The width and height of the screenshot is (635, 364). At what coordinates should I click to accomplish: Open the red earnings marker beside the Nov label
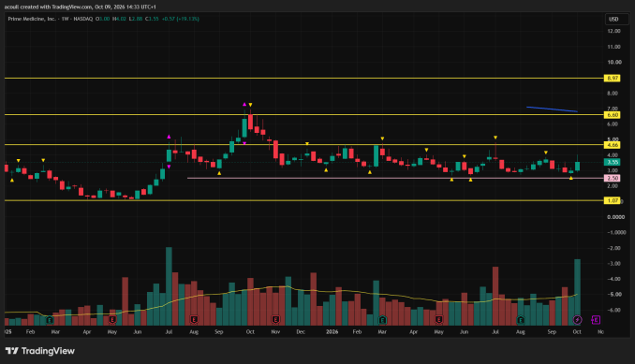pos(275,320)
